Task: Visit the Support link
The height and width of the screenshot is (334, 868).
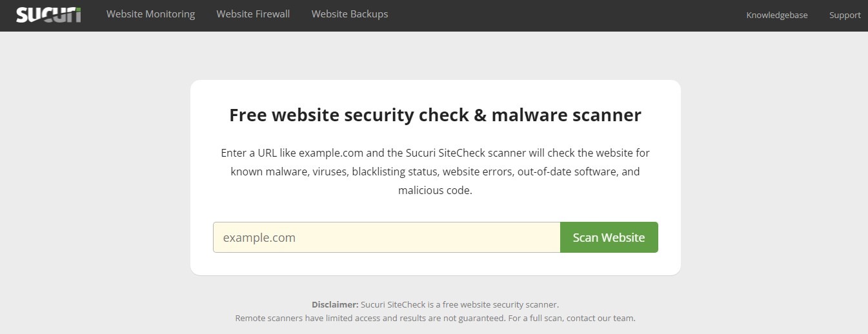Action: (845, 15)
